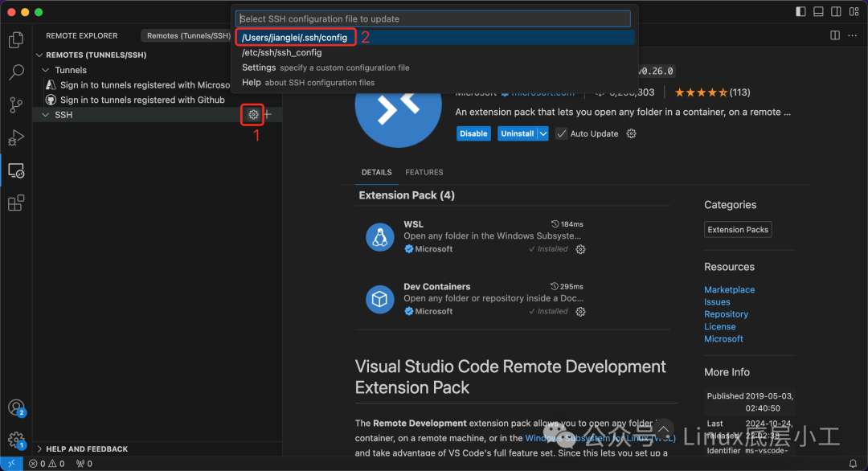Open the Remotes (Tunnels/SSH) dropdown
The height and width of the screenshot is (471, 868).
click(187, 35)
